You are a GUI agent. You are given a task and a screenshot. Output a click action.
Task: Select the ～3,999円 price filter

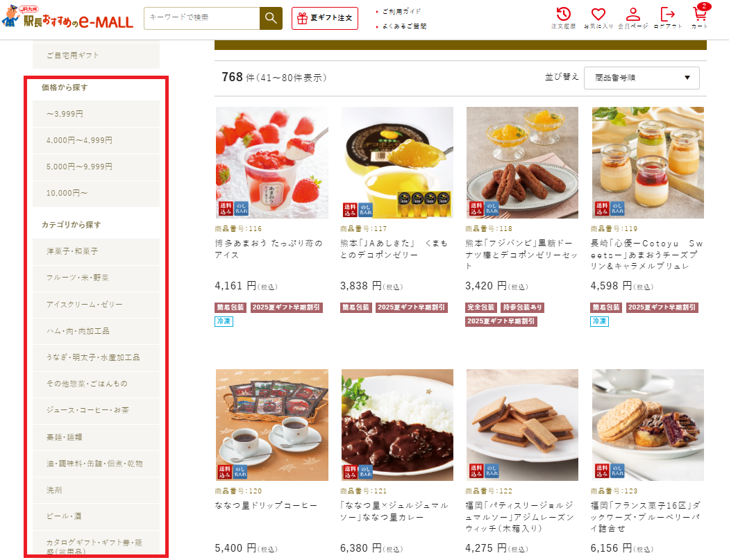[x=97, y=114]
